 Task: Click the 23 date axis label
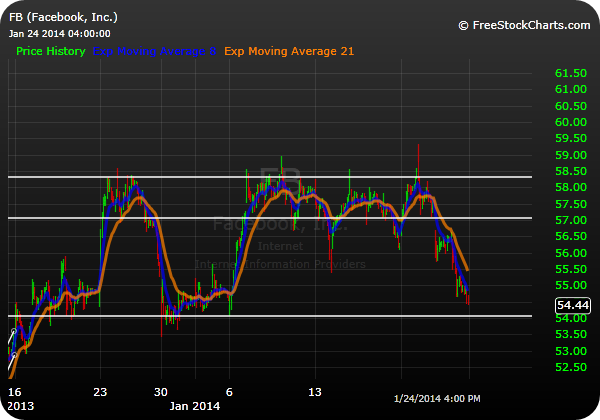tap(100, 392)
